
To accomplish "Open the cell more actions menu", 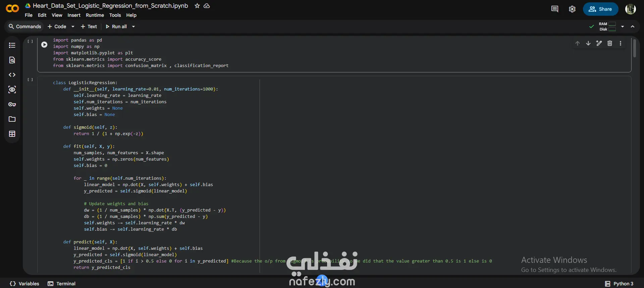I will [621, 43].
